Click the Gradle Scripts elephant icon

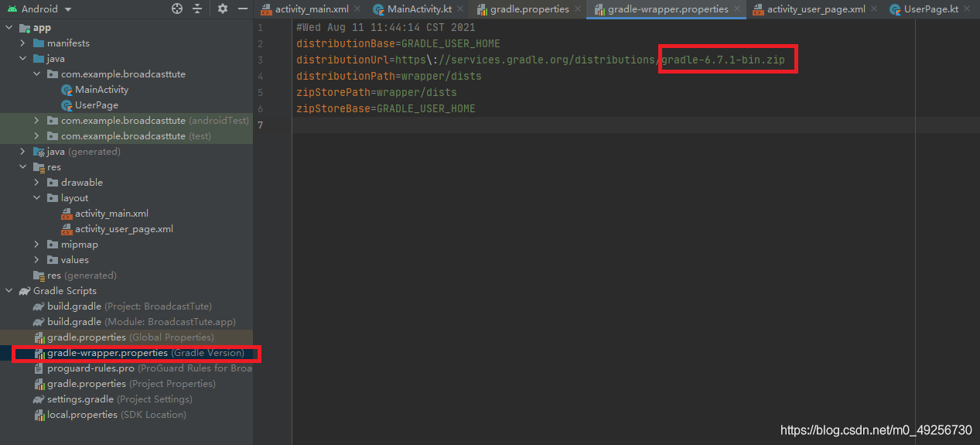pyautogui.click(x=25, y=291)
